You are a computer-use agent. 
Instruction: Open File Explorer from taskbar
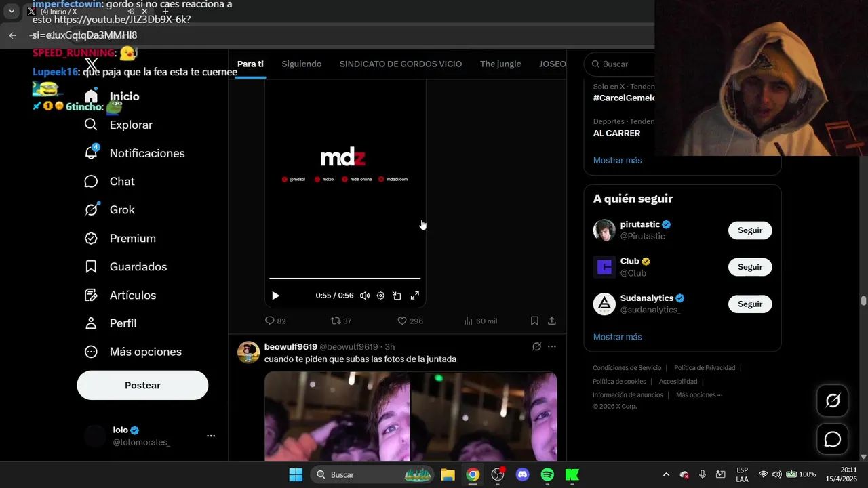[x=448, y=474]
